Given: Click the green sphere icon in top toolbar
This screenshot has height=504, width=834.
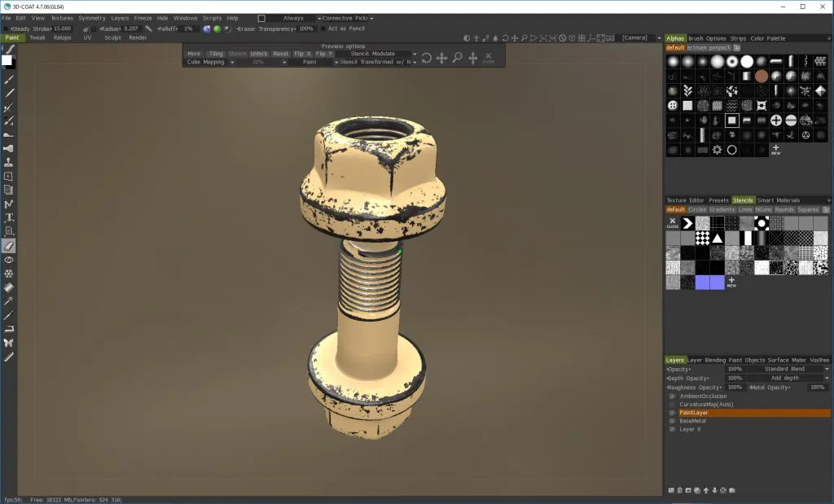Looking at the screenshot, I should click(x=217, y=28).
